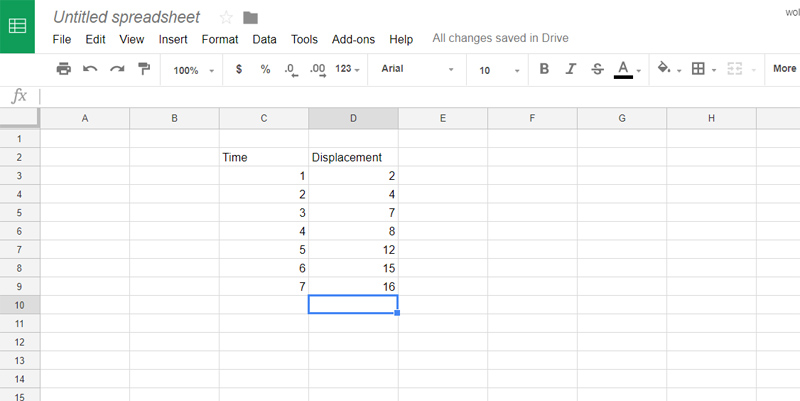Toggle bold formatting
Image resolution: width=800 pixels, height=401 pixels.
click(x=544, y=69)
